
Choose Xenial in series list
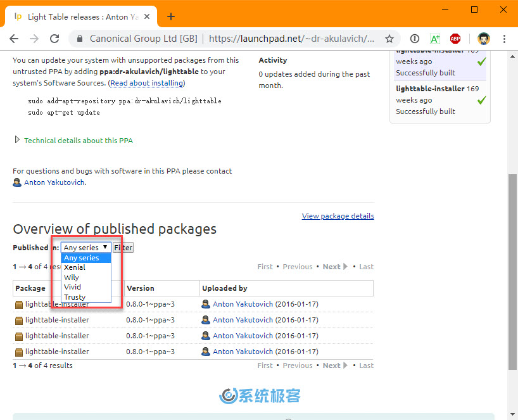click(x=86, y=267)
